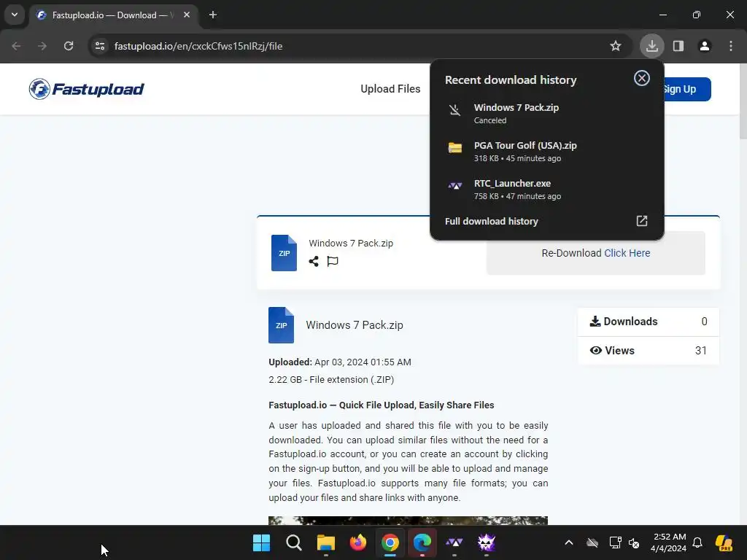Viewport: 747px width, 560px height.
Task: Go back with the back arrow
Action: [16, 46]
